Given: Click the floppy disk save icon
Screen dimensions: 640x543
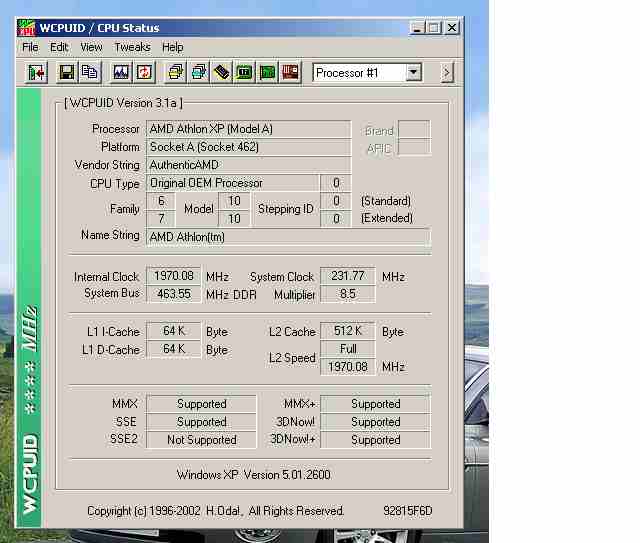Looking at the screenshot, I should pos(67,72).
